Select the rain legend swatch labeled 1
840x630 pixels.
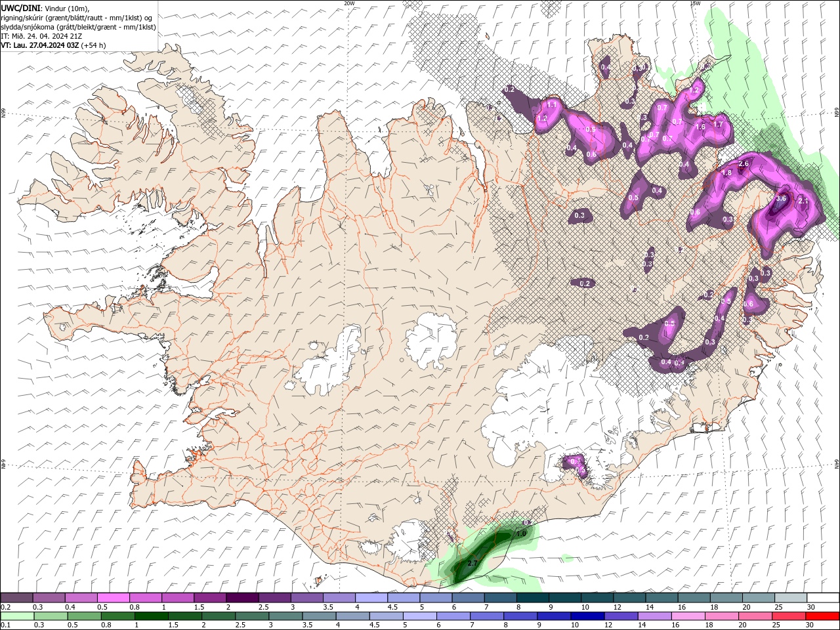pyautogui.click(x=151, y=616)
